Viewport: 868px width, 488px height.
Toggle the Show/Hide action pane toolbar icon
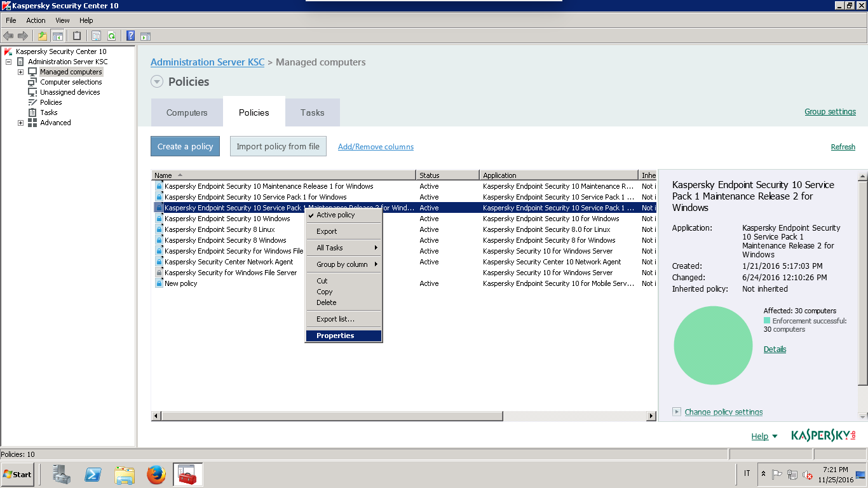click(146, 36)
